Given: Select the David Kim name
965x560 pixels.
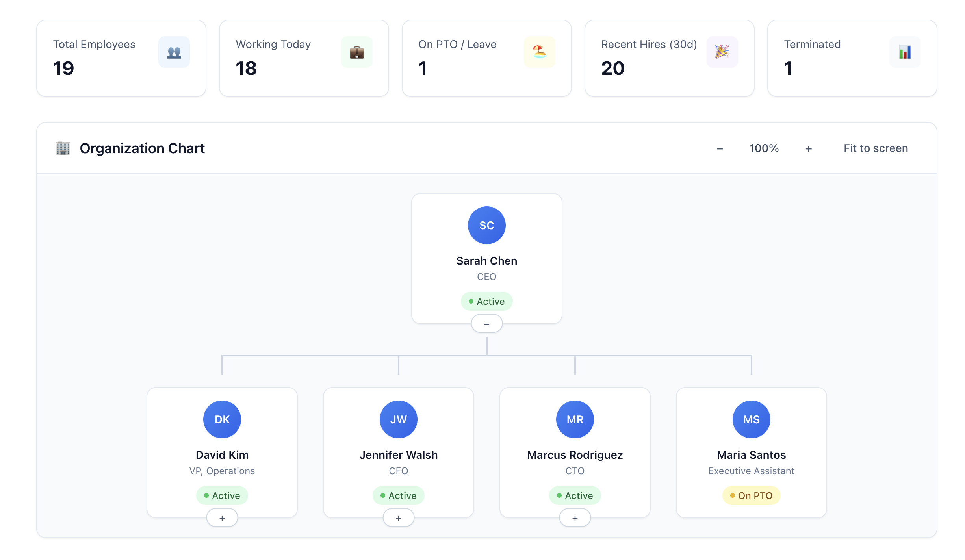Looking at the screenshot, I should (x=222, y=455).
